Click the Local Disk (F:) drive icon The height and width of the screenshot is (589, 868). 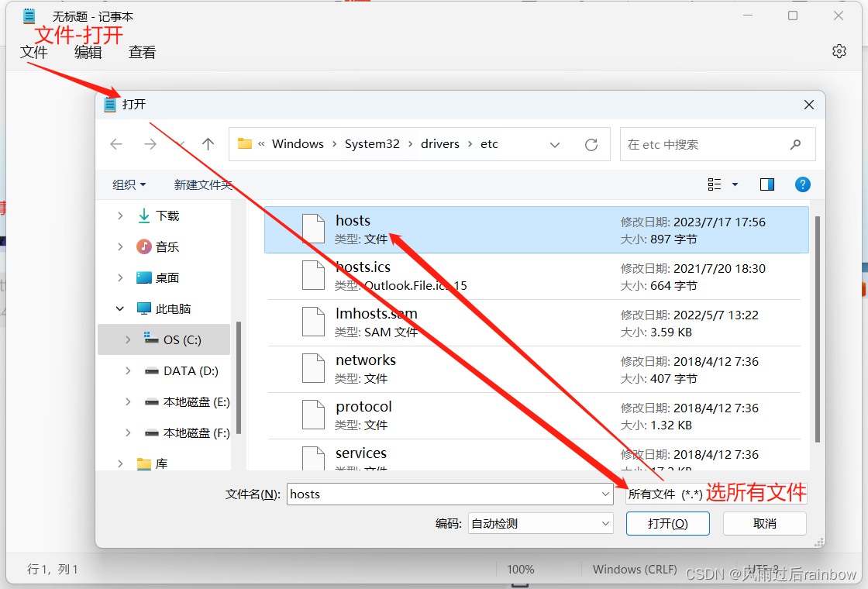tap(152, 433)
